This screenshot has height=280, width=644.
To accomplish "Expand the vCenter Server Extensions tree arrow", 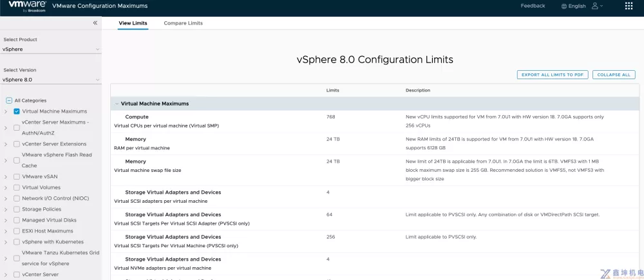I will click(x=5, y=144).
